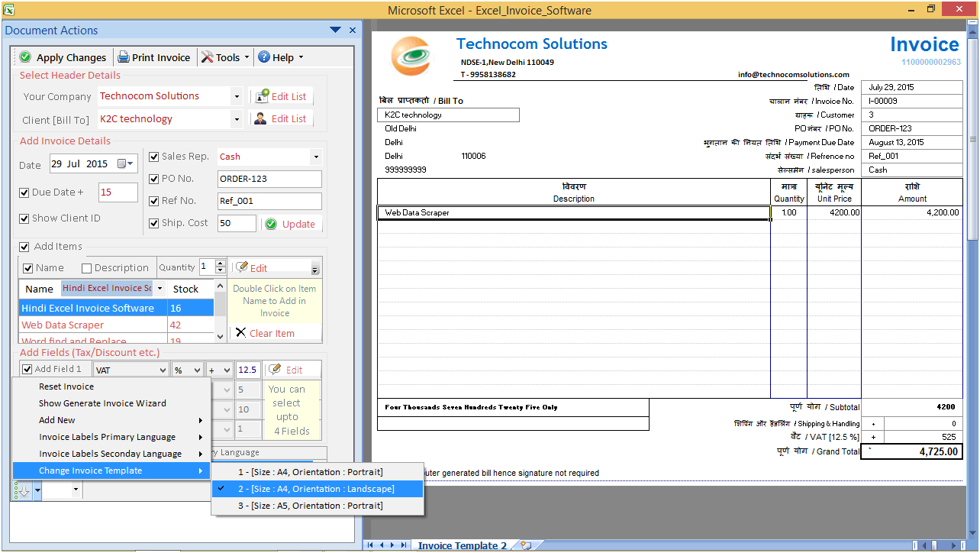
Task: Switch to the Invoice Template 2 sheet tab
Action: [x=461, y=545]
